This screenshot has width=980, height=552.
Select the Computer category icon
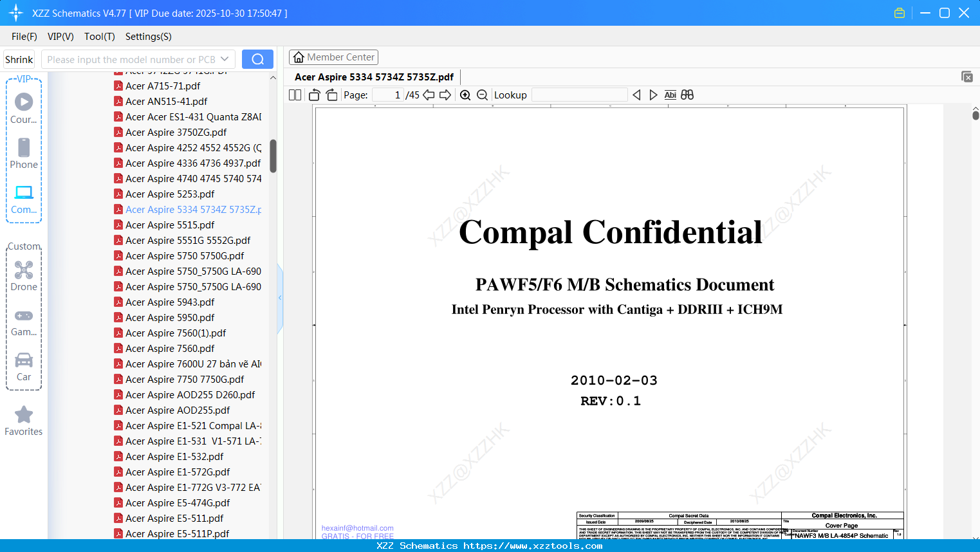24,192
